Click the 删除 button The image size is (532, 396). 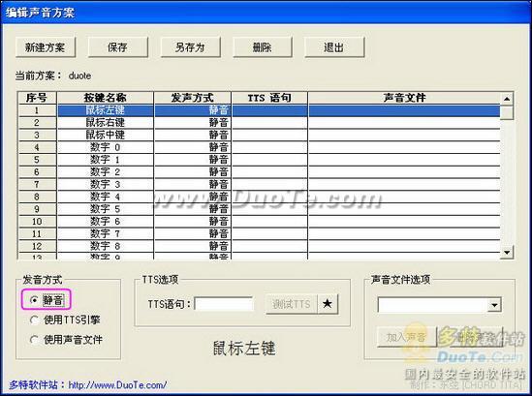263,47
